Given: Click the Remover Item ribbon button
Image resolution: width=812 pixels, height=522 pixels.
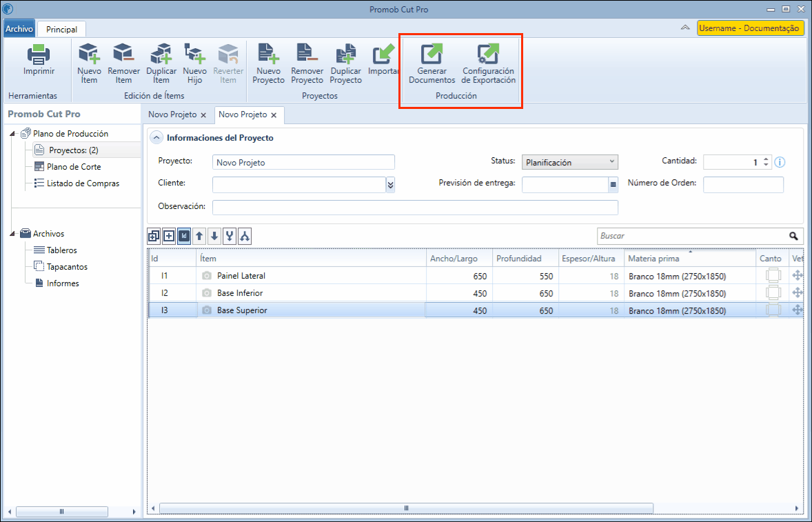Looking at the screenshot, I should click(x=124, y=63).
